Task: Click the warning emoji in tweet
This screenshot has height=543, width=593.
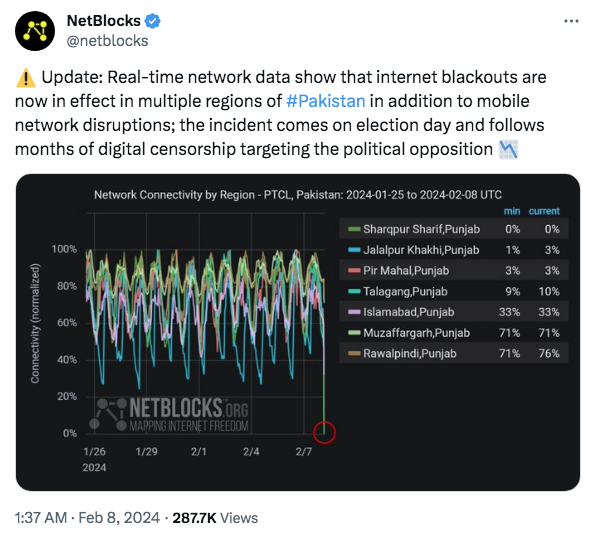Action: click(26, 78)
